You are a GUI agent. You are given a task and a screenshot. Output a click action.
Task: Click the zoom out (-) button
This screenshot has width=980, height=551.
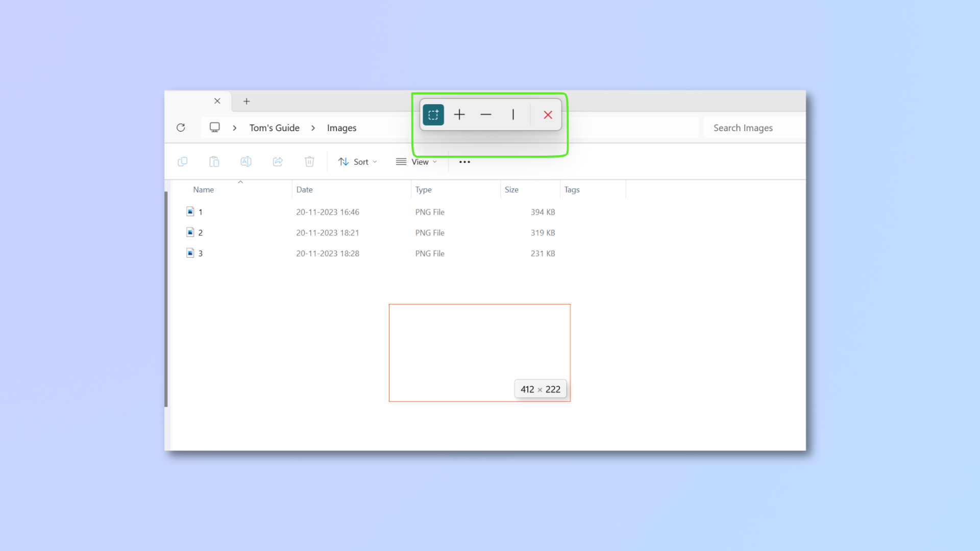point(486,114)
